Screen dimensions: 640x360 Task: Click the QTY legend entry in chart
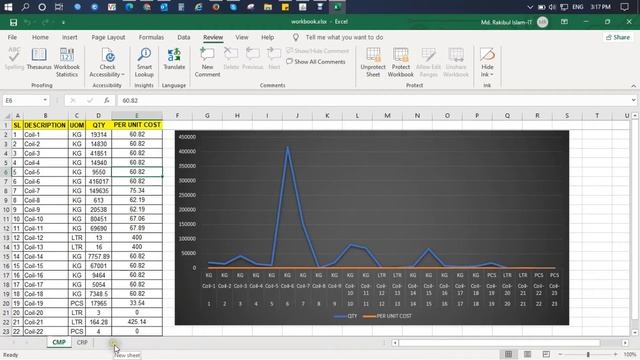345,316
